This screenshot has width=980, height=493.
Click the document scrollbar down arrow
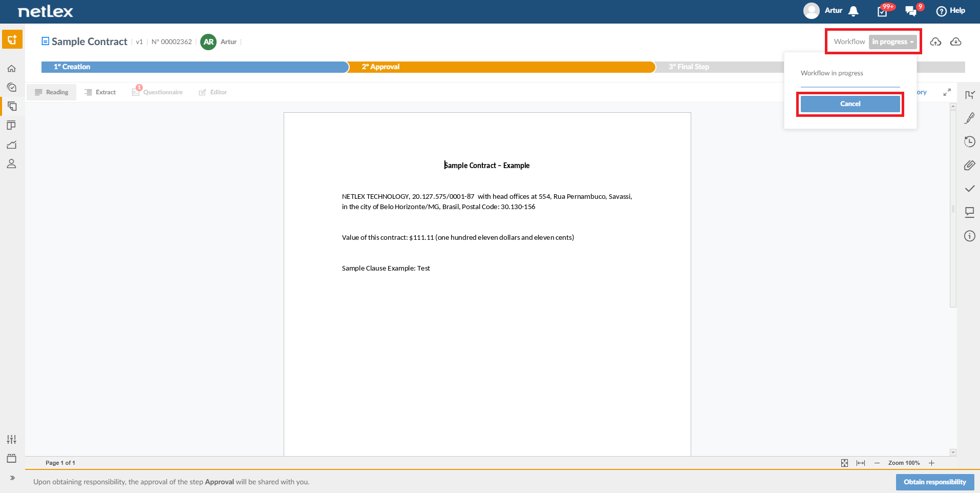(x=953, y=453)
